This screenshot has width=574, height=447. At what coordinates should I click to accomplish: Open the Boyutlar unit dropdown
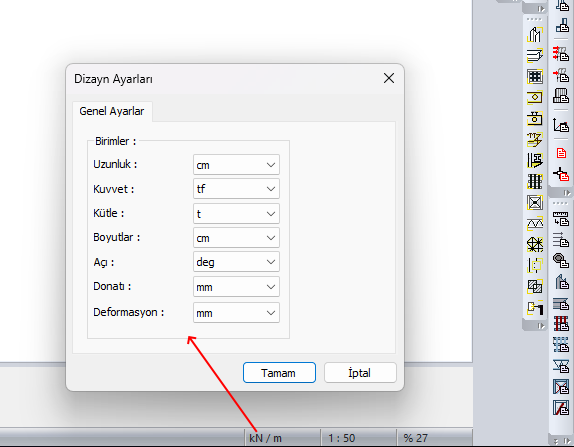pyautogui.click(x=236, y=238)
